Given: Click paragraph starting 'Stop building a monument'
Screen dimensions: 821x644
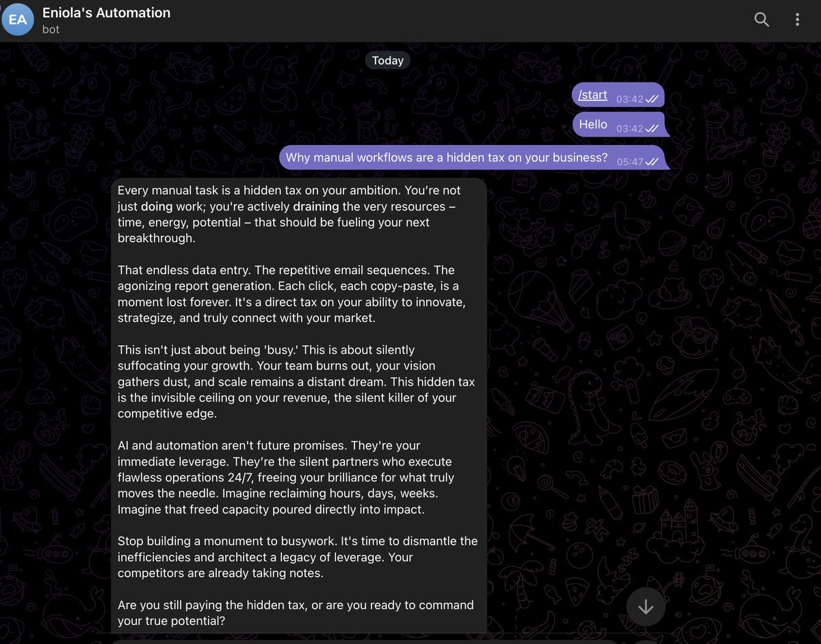Looking at the screenshot, I should (x=298, y=557).
